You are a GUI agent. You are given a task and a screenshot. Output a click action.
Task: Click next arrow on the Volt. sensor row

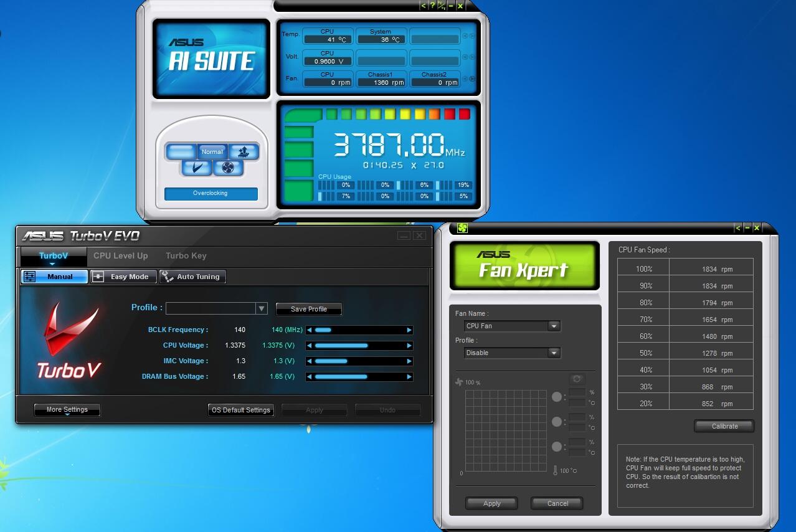pos(472,57)
